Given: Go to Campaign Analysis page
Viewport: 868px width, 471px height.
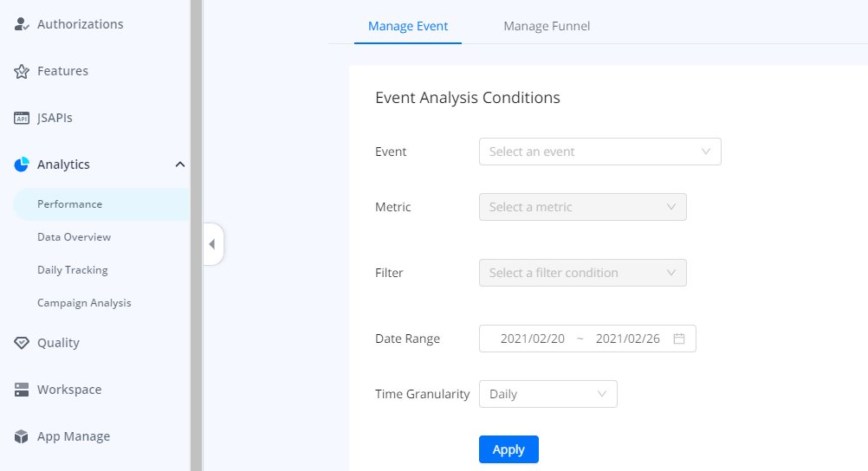Looking at the screenshot, I should point(84,303).
